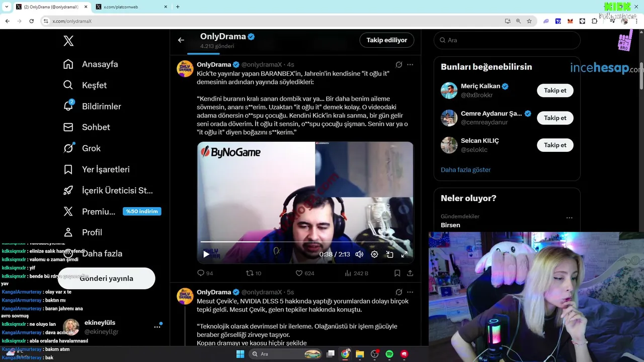Click the Ara search field on X

pyautogui.click(x=507, y=40)
